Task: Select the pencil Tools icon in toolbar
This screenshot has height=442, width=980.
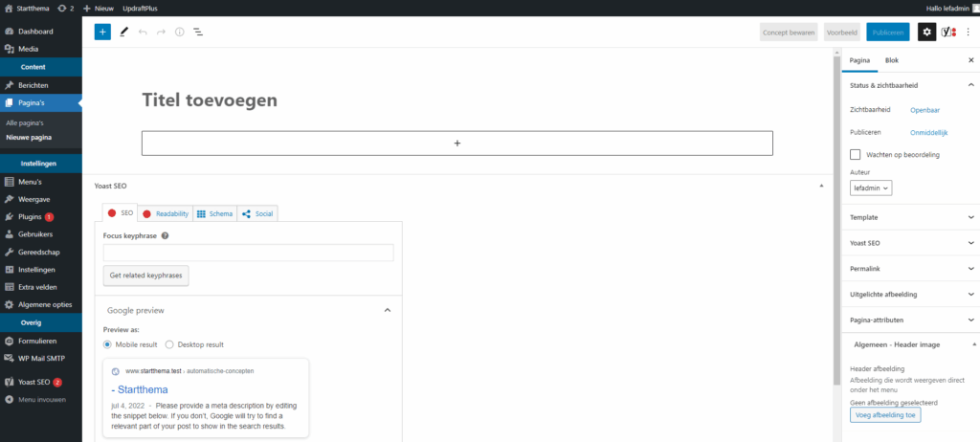Action: click(123, 32)
